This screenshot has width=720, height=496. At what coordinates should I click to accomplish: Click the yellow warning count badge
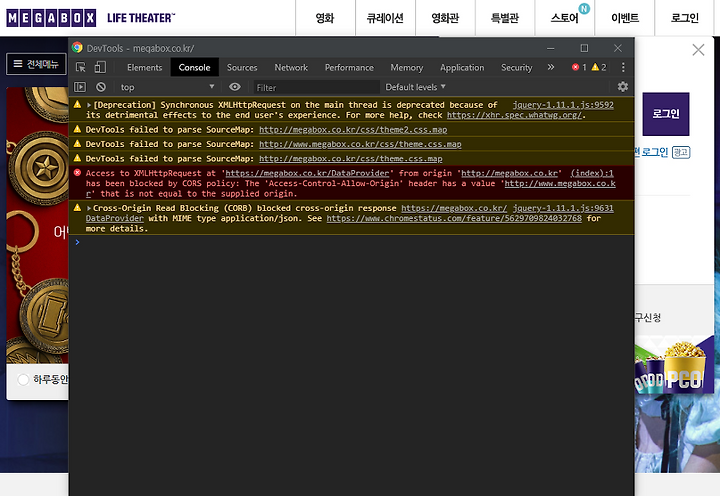pos(599,67)
